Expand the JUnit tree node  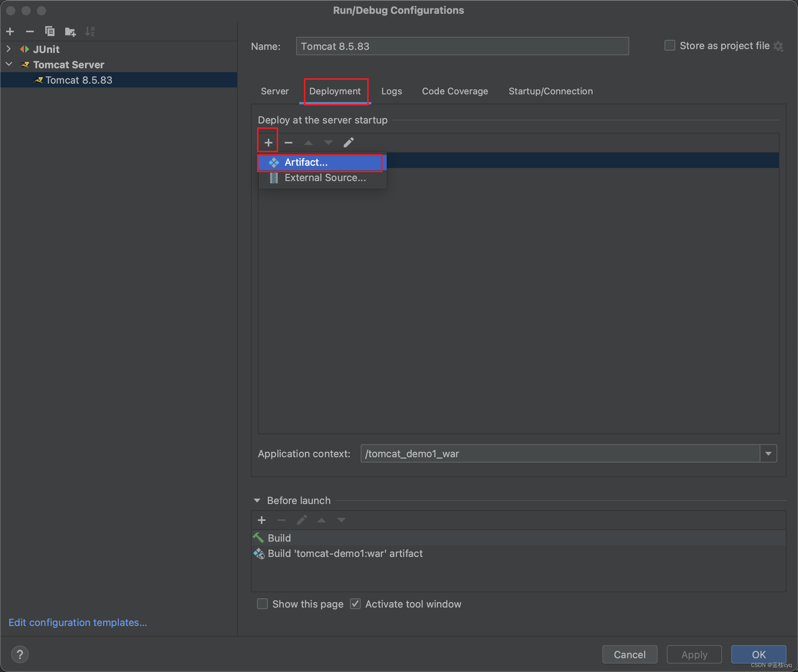[x=9, y=49]
